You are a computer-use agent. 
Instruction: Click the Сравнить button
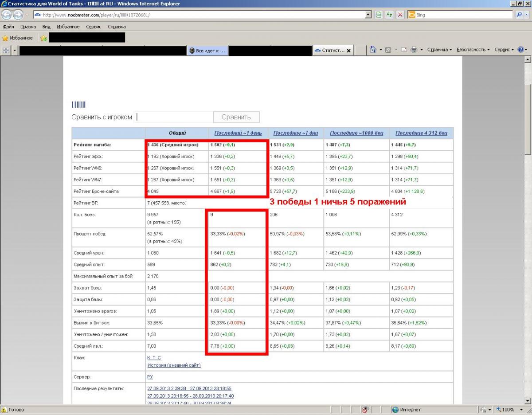(236, 117)
